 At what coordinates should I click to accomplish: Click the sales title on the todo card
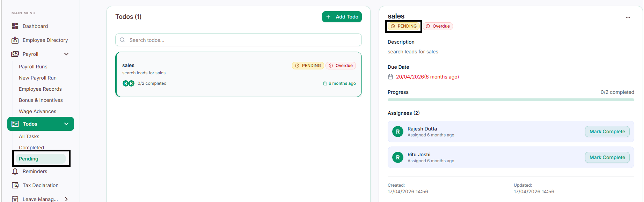(128, 65)
